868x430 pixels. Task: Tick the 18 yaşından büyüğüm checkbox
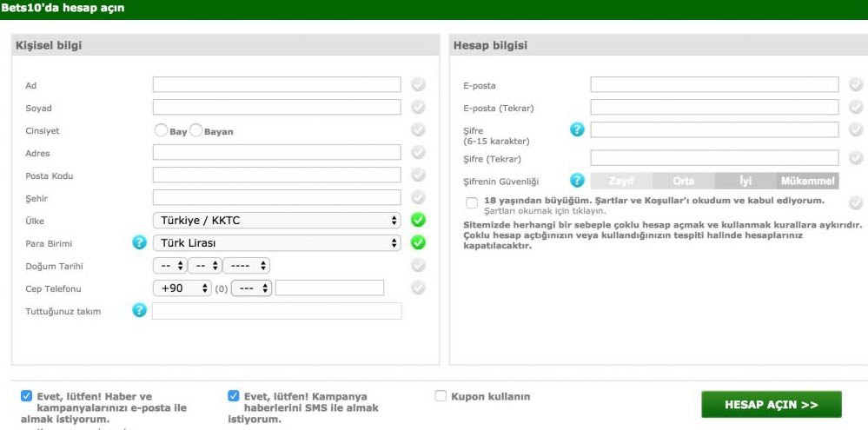coord(472,203)
